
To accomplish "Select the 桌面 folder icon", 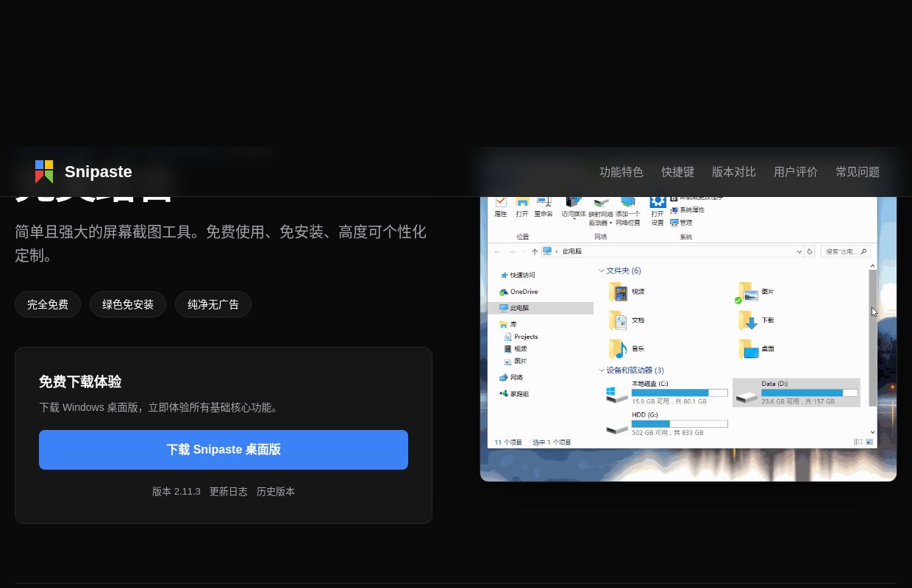I will (748, 349).
